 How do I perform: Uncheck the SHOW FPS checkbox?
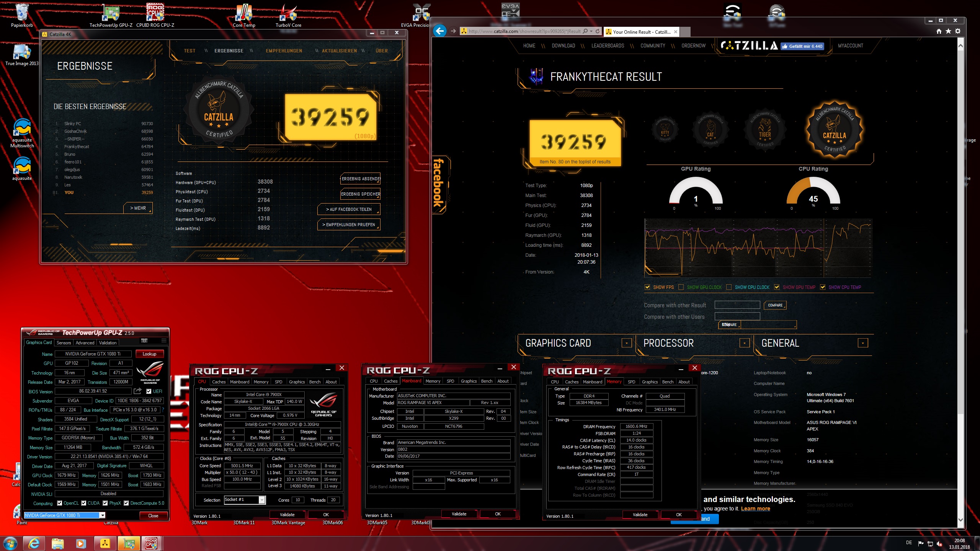(x=647, y=287)
